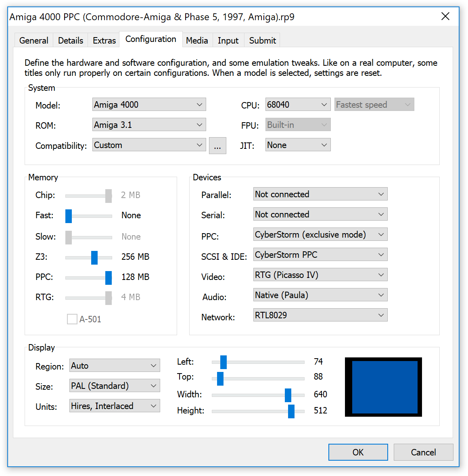
Task: Click the blue display preview thumbnail
Action: point(383,387)
